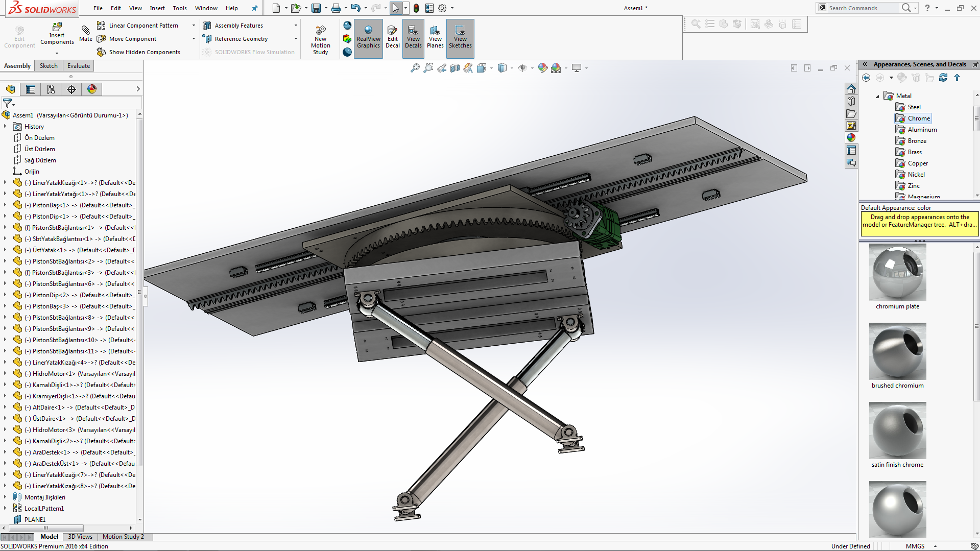Open the DimXpertManager tab
980x551 pixels.
71,89
